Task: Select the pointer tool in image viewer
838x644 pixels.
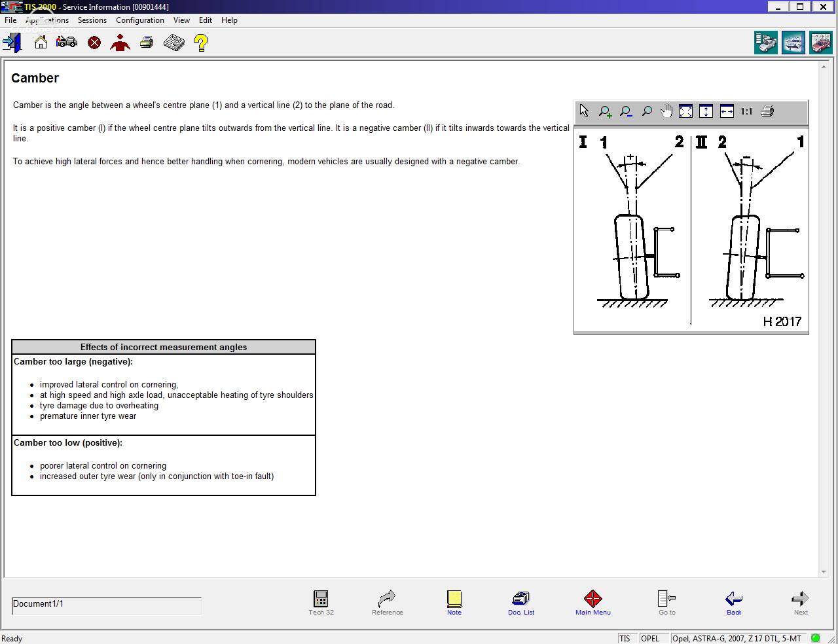Action: [584, 111]
